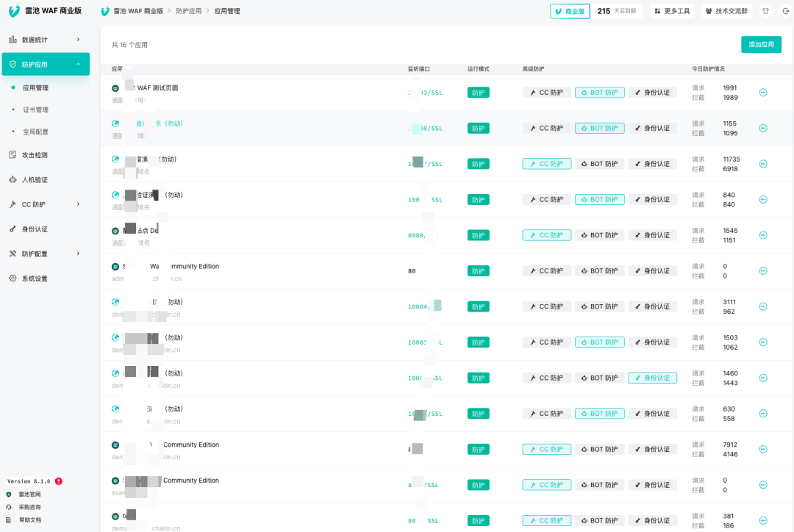Click the Version 8.1.0 label
794x532 pixels.
pos(29,481)
